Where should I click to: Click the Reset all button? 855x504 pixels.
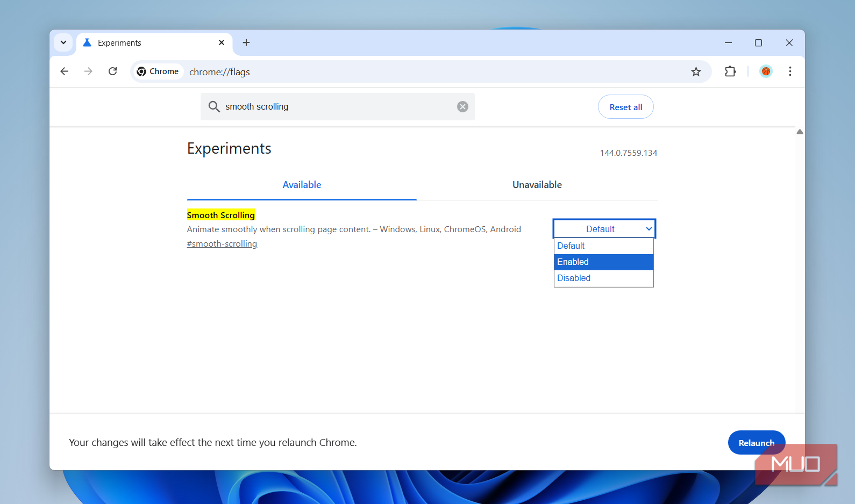click(625, 107)
